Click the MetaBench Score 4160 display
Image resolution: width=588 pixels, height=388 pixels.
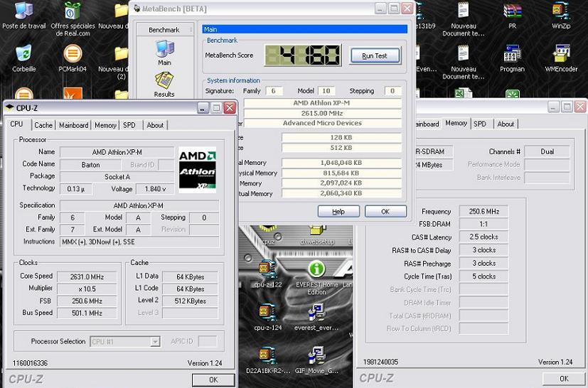[x=303, y=55]
